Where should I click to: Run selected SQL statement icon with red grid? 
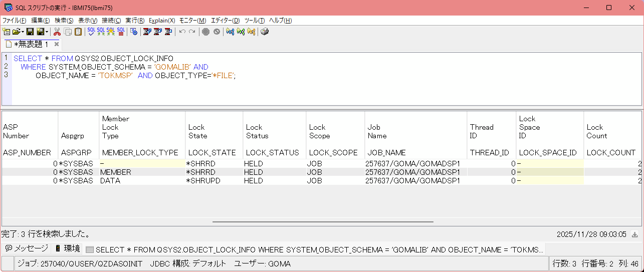click(121, 32)
